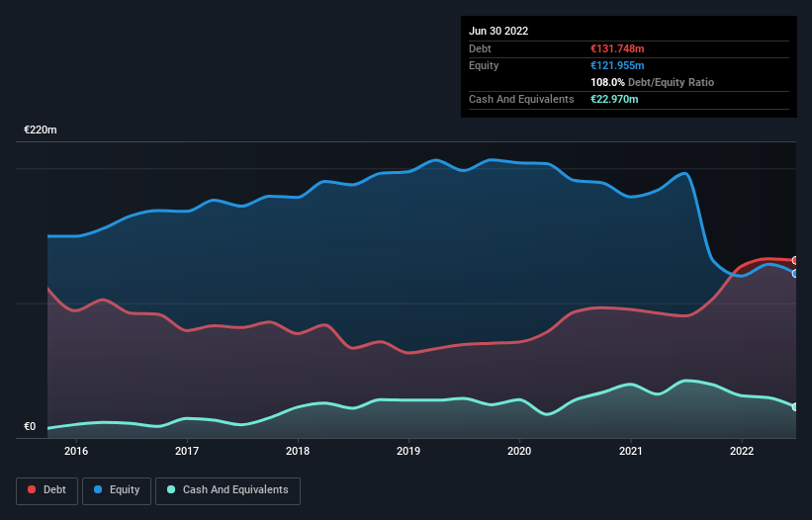Click the blue Equity legend dot
The height and width of the screenshot is (520, 812).
coord(98,489)
